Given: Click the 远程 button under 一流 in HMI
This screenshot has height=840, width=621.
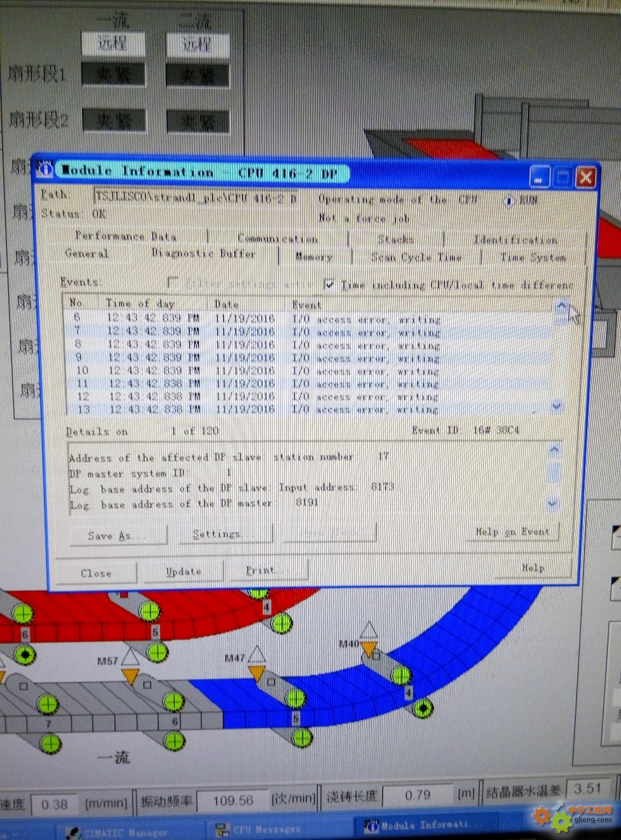Looking at the screenshot, I should pyautogui.click(x=112, y=43).
